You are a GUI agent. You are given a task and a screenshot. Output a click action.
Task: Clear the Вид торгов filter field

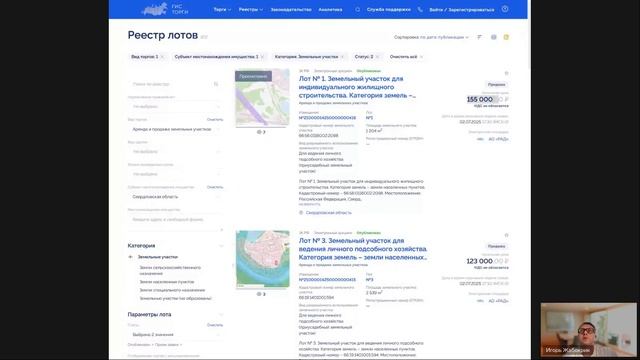coord(215,120)
